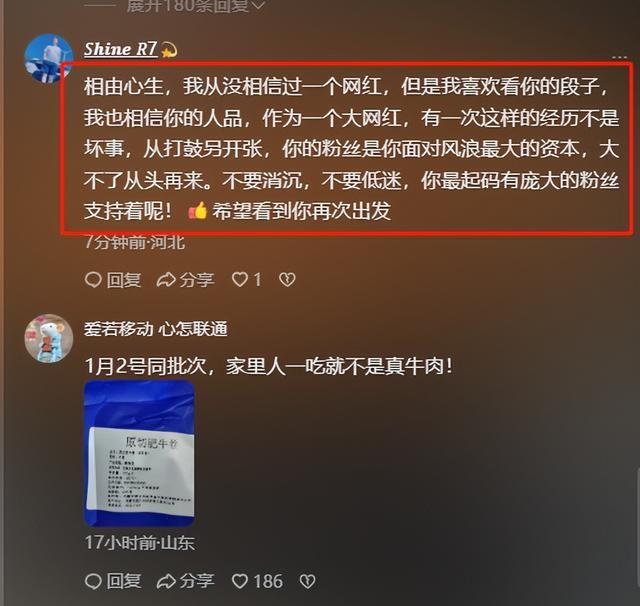Tap the share arrow icon under the Shandong comment

click(166, 581)
